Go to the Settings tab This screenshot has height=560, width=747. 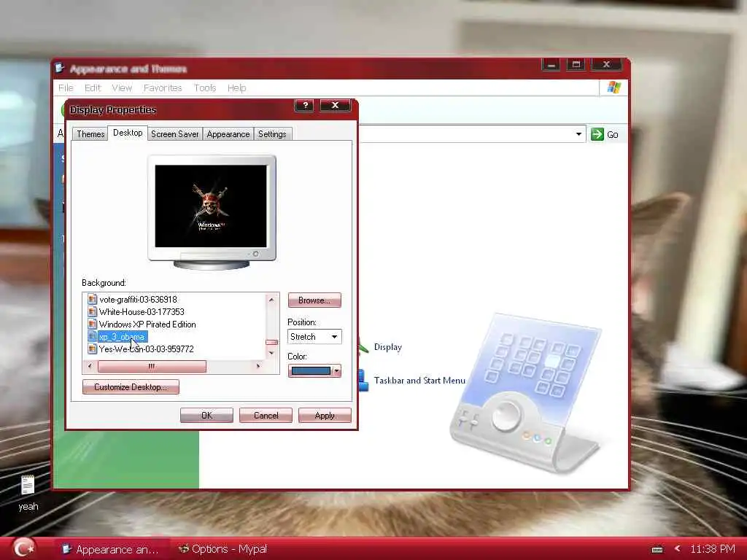272,134
